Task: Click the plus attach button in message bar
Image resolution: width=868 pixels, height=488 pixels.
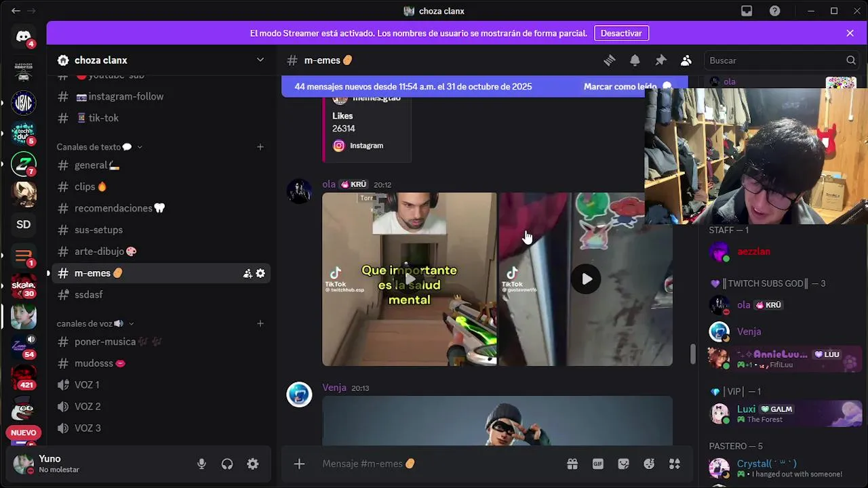Action: pos(299,464)
